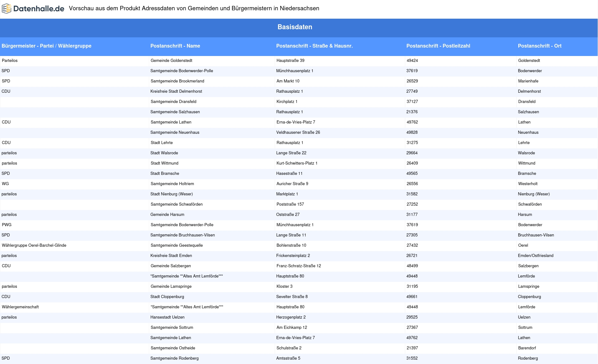This screenshot has width=598, height=364.
Task: Select cell Frickensteinplatz 2
Action: click(x=293, y=256)
